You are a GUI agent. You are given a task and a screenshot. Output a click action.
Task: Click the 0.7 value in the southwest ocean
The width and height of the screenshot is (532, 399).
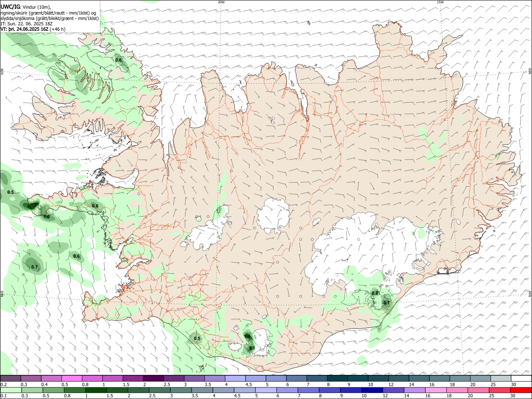[x=34, y=267]
